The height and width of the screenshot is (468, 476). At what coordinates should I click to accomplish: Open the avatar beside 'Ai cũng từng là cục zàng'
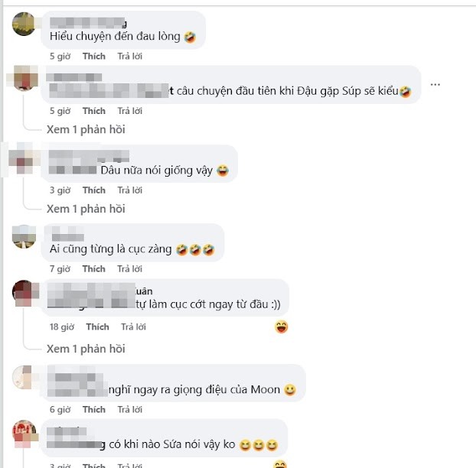coord(24,236)
